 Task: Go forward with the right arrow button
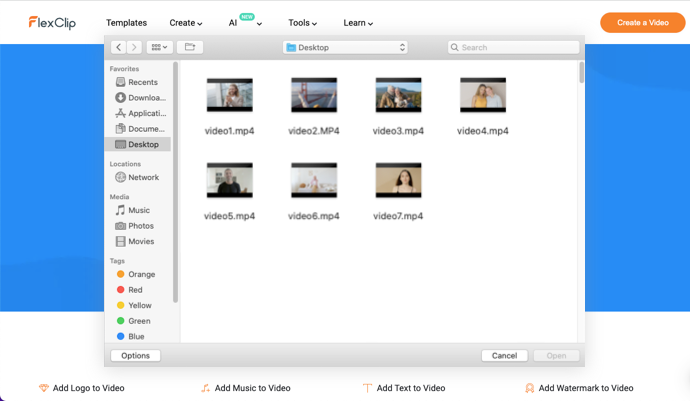tap(134, 47)
